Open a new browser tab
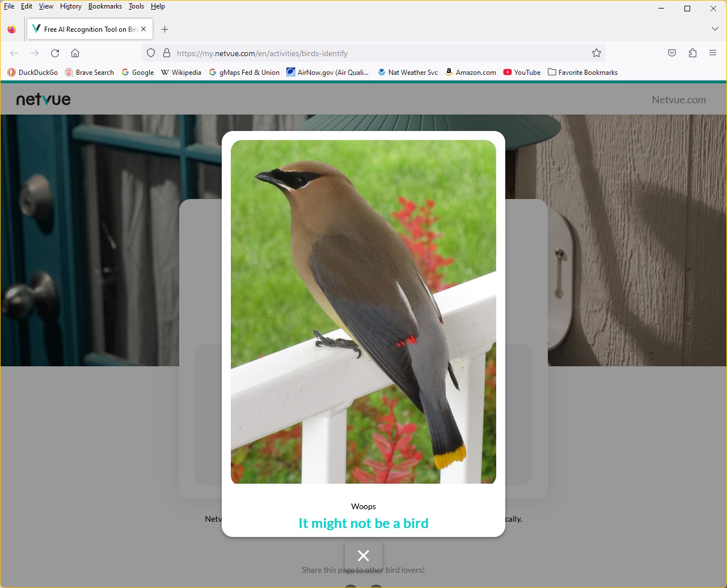The width and height of the screenshot is (727, 588). pyautogui.click(x=165, y=29)
